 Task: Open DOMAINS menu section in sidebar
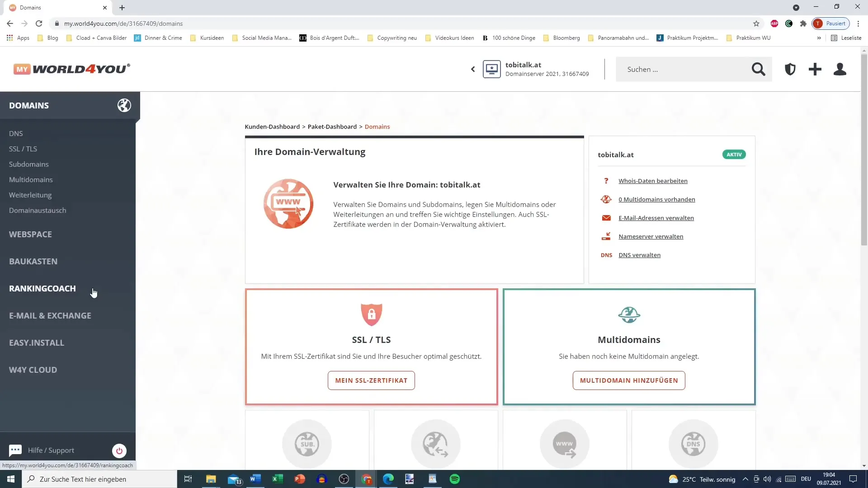[28, 105]
